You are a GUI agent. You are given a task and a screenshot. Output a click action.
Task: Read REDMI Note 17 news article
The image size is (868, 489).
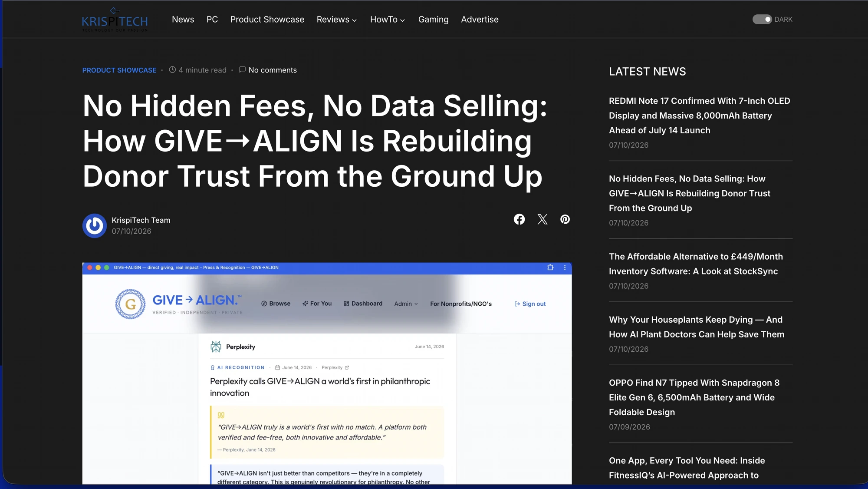pos(700,116)
